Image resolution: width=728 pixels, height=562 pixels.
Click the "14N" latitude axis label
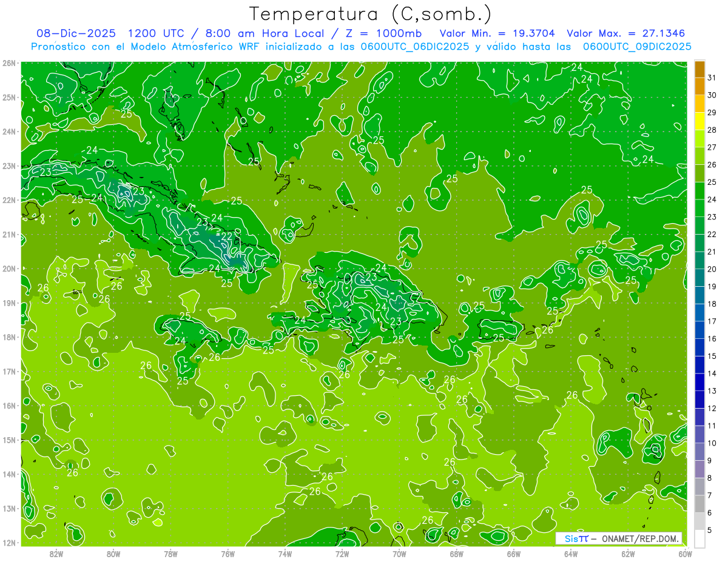pyautogui.click(x=9, y=474)
